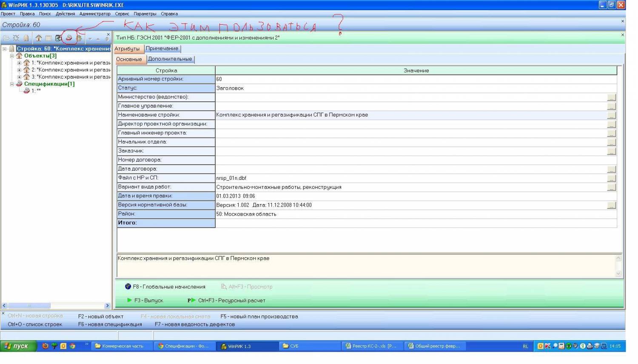Viewport: 638px width, 364px height.
Task: Click the browse button for Министерство (ведомство)
Action: (x=611, y=97)
